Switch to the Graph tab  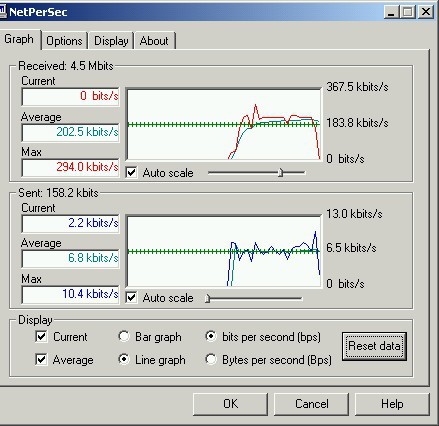pos(19,39)
